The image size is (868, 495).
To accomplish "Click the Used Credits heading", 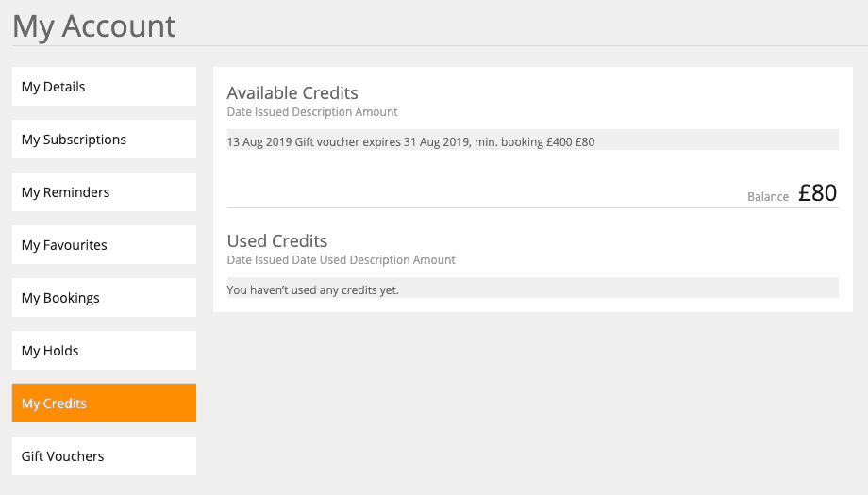I will coord(277,240).
